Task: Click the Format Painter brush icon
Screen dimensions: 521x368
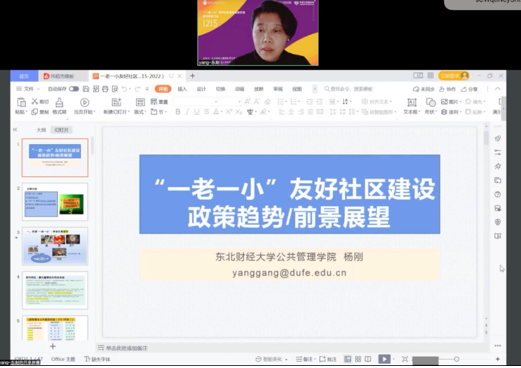Action: pos(59,102)
